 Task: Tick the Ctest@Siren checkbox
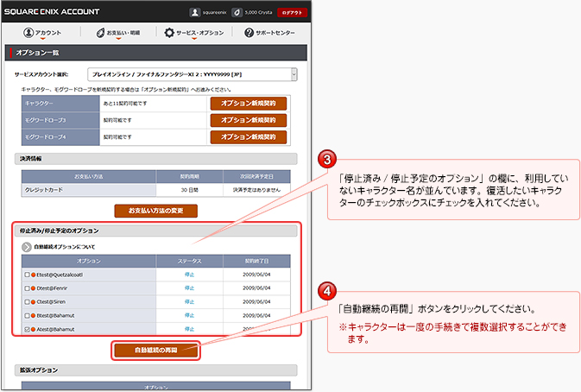tap(27, 302)
